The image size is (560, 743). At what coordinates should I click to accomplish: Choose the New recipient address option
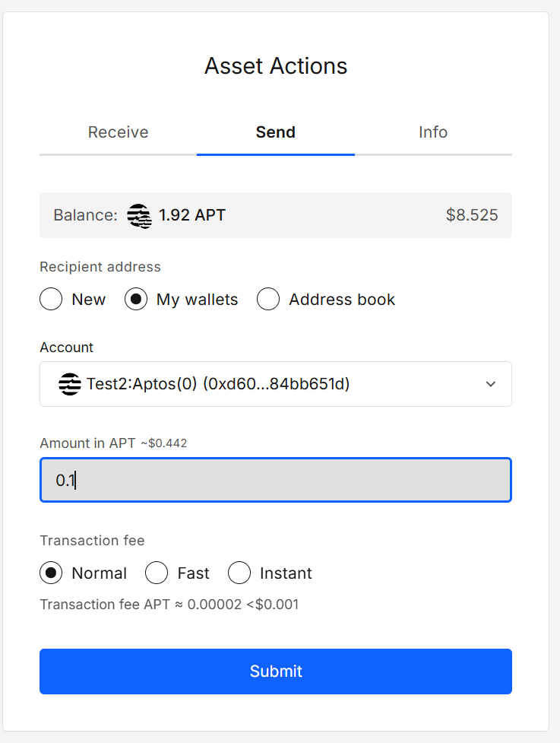pyautogui.click(x=51, y=300)
